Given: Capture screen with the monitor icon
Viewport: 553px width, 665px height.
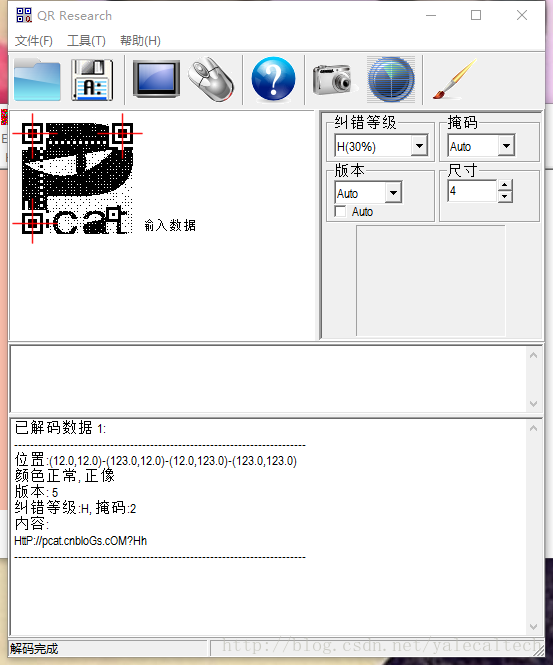Looking at the screenshot, I should pos(156,79).
